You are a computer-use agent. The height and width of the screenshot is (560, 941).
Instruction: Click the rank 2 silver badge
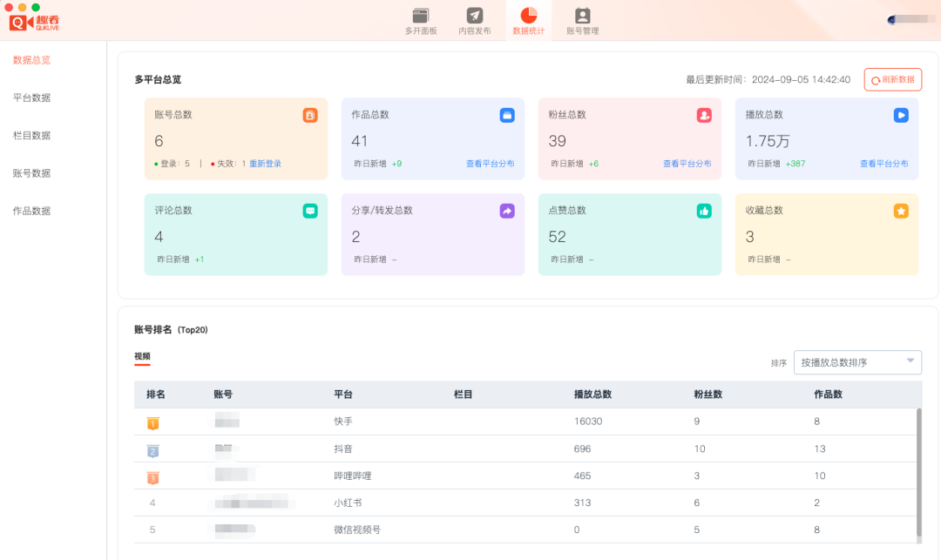click(153, 451)
